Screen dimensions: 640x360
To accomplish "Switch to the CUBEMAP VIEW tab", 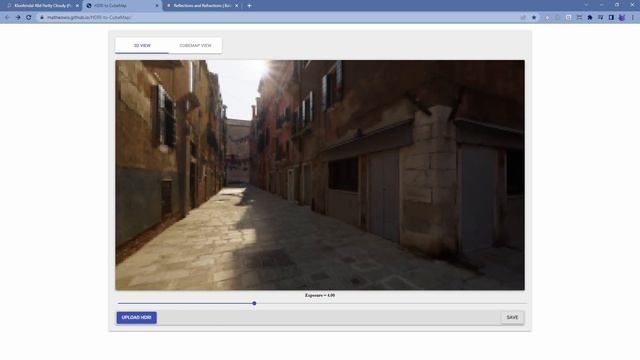I will click(x=196, y=46).
